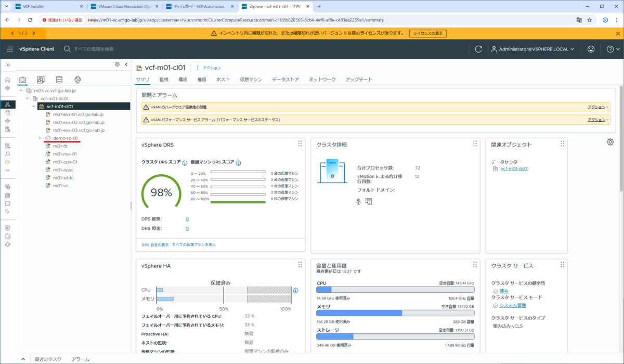The height and width of the screenshot is (364, 624).
Task: Expand the demo-rp-01 resource pool
Action: click(40, 138)
